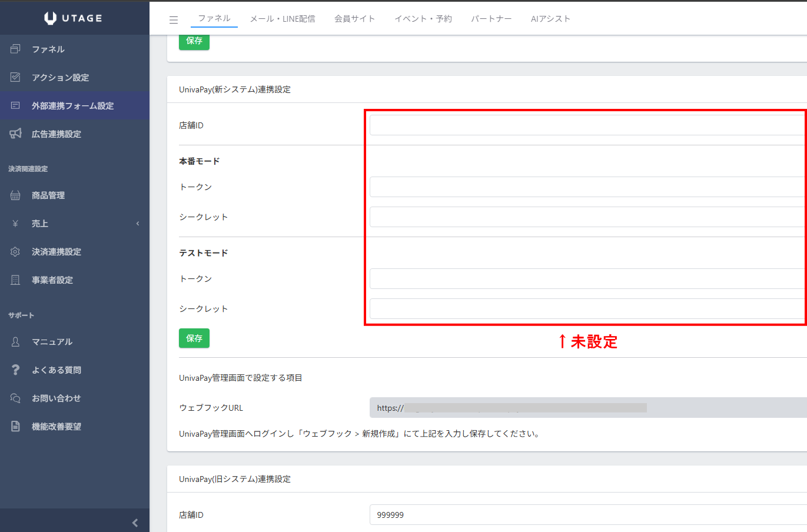
Task: Switch to the メール・LINE配信 tab
Action: click(x=283, y=19)
